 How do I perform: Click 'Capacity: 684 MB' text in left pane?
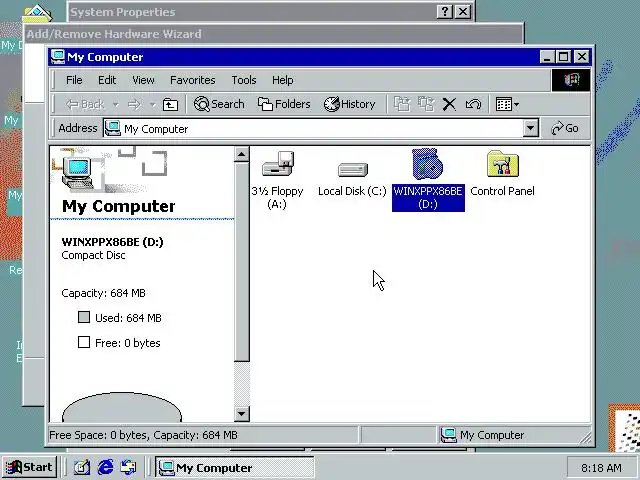click(104, 293)
